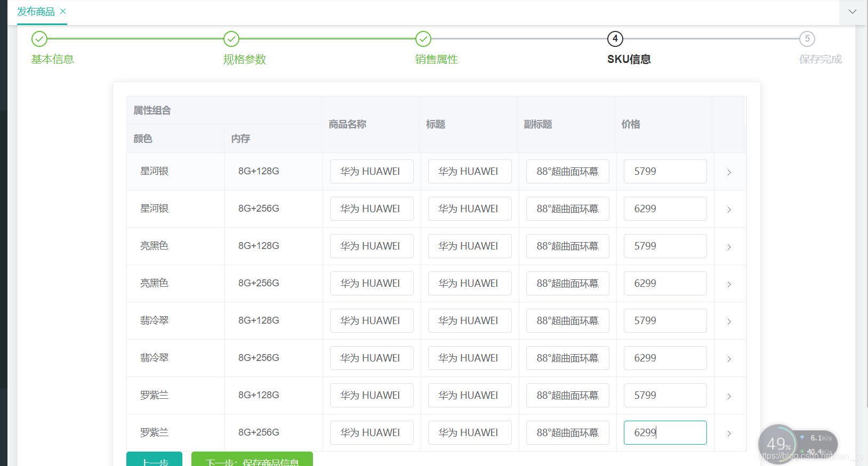
Task: Expand the 翡冷翠 8G+128G row arrow
Action: pyautogui.click(x=729, y=322)
